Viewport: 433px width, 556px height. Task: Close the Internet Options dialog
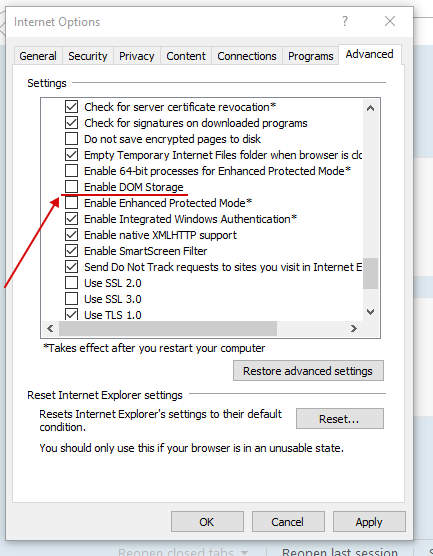[390, 21]
